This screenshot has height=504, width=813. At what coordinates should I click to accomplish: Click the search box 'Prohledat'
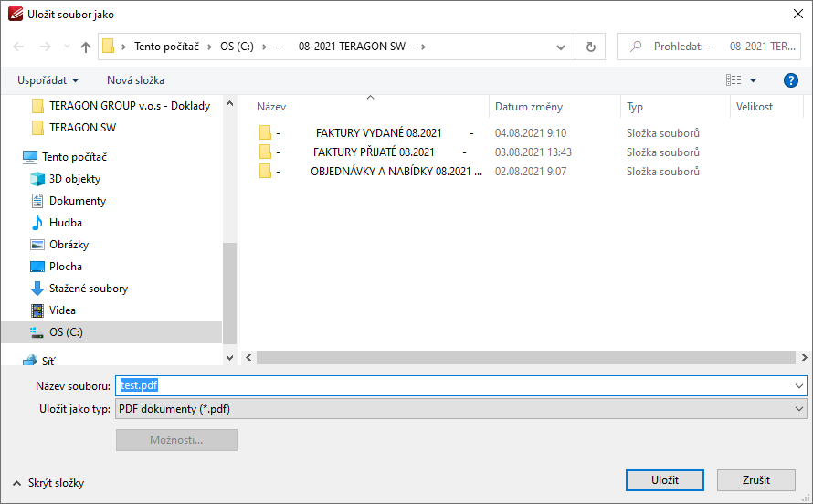pos(708,47)
